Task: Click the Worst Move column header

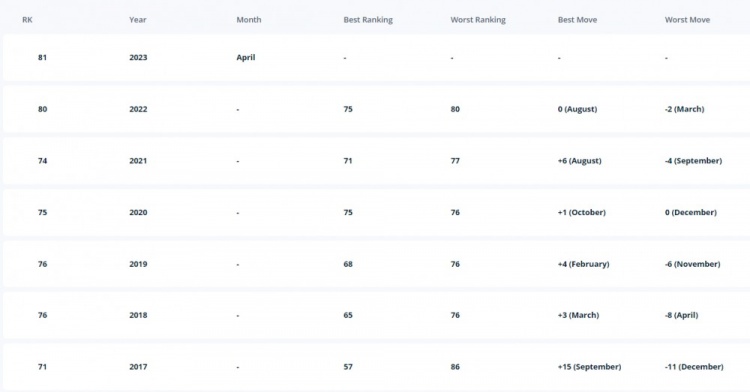Action: click(x=687, y=20)
